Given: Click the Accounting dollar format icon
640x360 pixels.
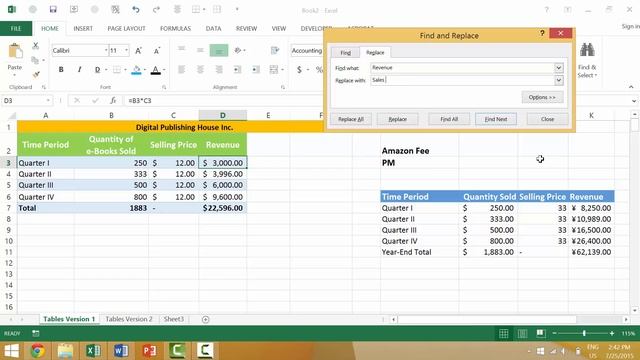Looking at the screenshot, I should (x=299, y=70).
